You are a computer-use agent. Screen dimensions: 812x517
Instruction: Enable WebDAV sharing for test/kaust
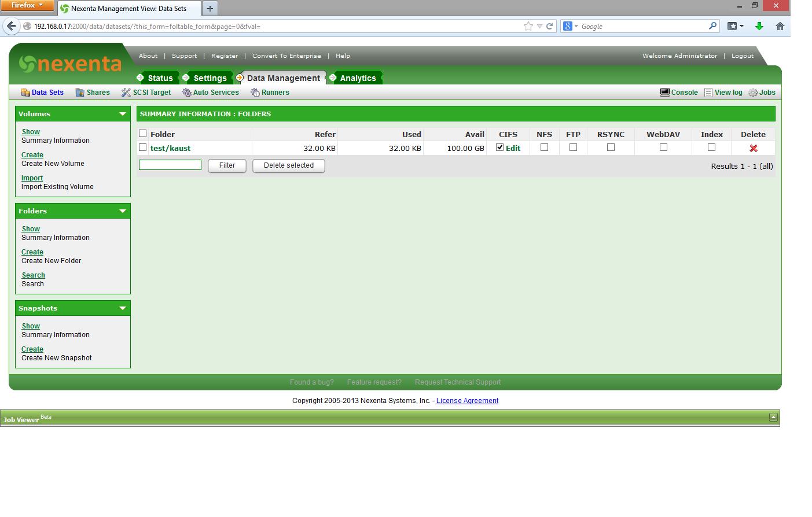(x=663, y=147)
